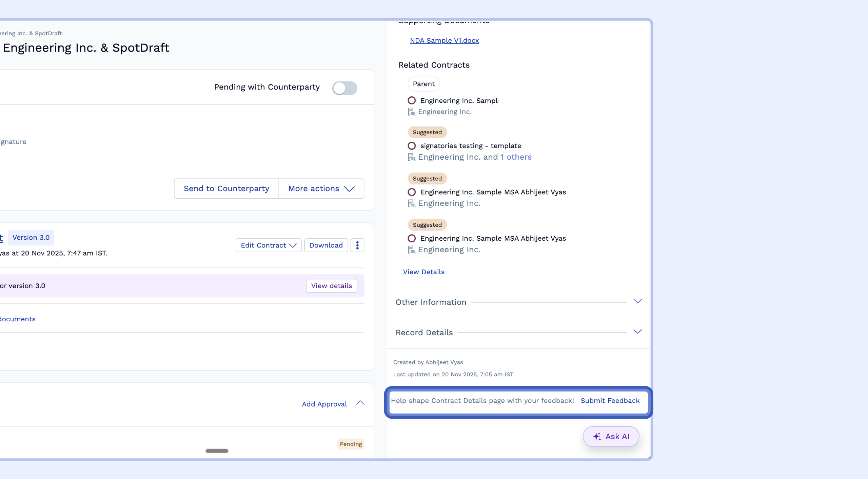Open the Edit Contract dropdown
The height and width of the screenshot is (479, 868).
tap(269, 245)
